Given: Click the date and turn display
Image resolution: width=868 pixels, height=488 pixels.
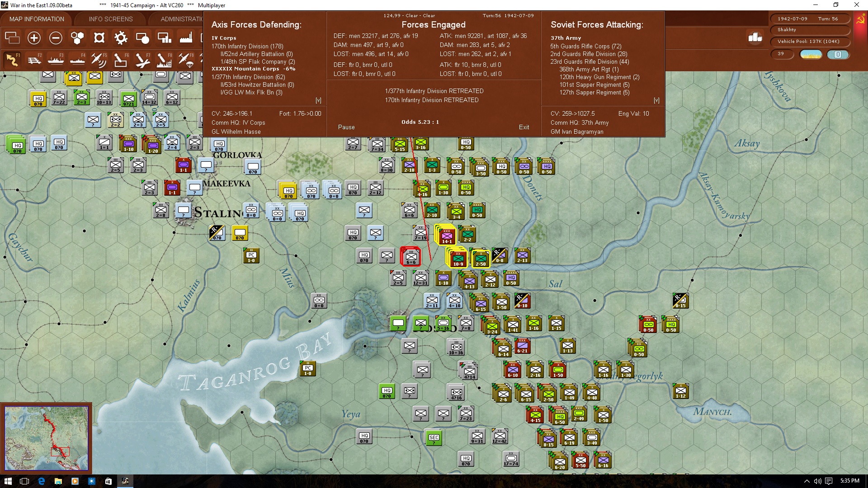Looking at the screenshot, I should (810, 19).
